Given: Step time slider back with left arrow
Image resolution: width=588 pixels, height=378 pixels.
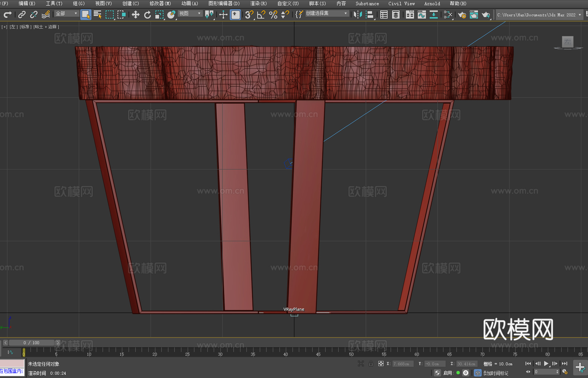Looking at the screenshot, I should (6, 343).
